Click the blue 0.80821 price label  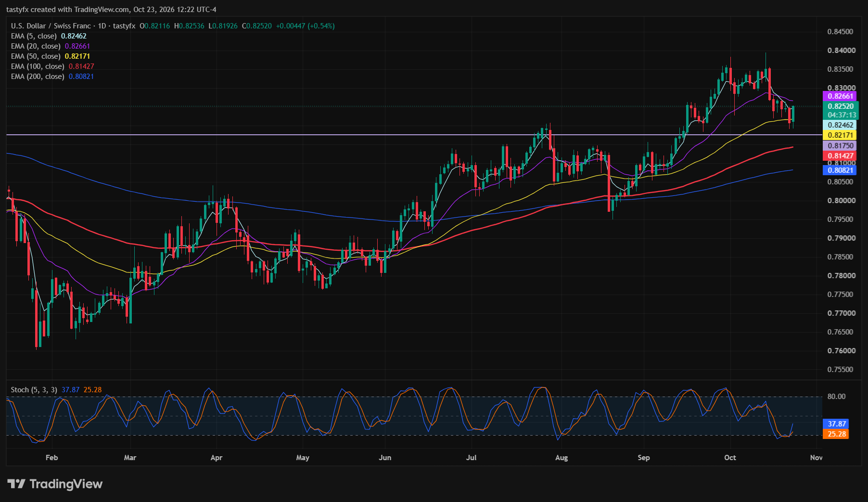[840, 170]
